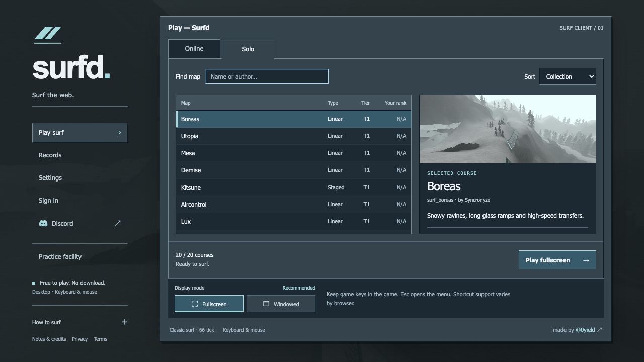Click the Boreas course preview image

508,129
